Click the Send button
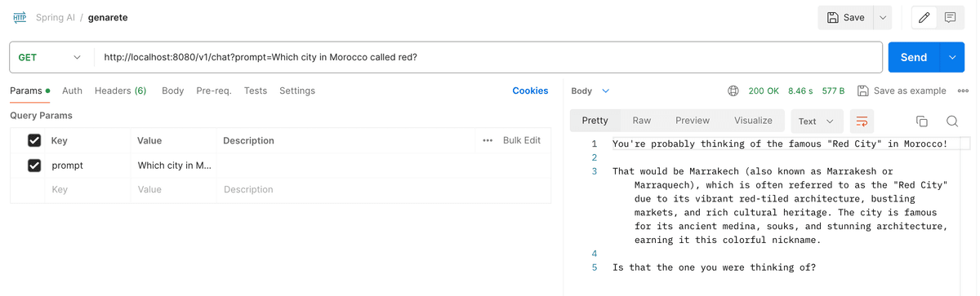980x296 pixels. [914, 57]
